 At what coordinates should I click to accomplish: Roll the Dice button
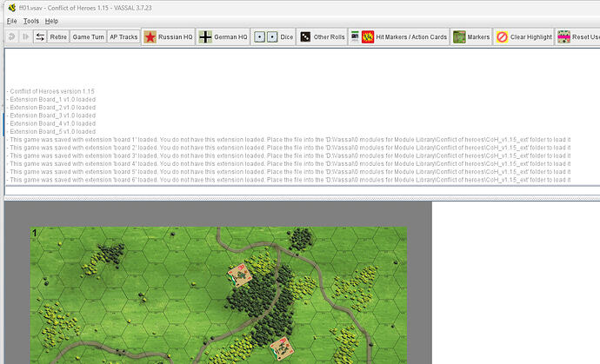coord(274,36)
